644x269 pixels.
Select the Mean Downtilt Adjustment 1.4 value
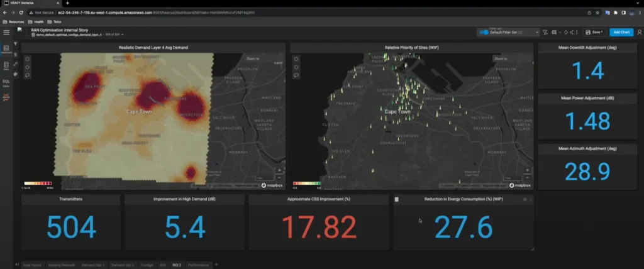point(587,70)
